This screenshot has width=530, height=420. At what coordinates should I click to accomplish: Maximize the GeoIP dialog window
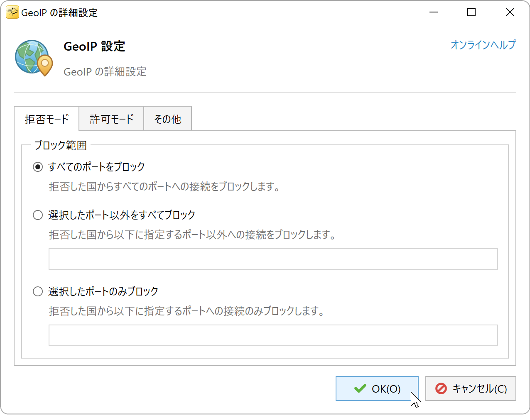(x=471, y=12)
